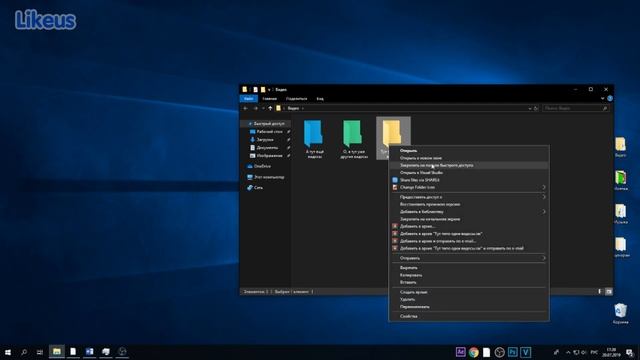
Task: Choose Открыть в Visual Studio
Action: 469,173
